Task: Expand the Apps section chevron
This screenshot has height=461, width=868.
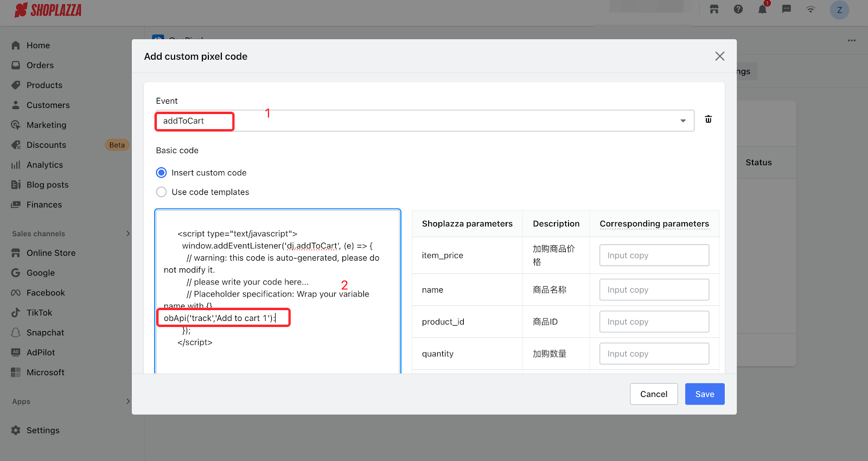Action: pos(128,401)
